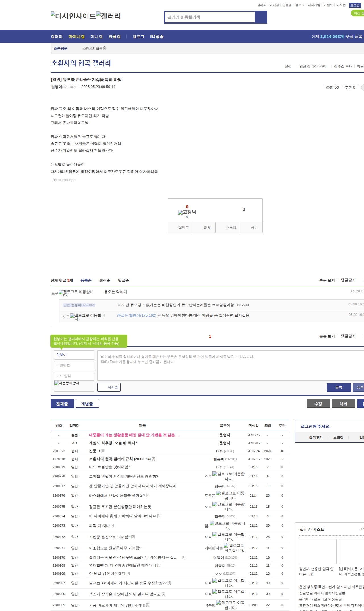Open post 미드 르블랑은 몇티어임?
This screenshot has width=364, height=611.
coord(109,467)
